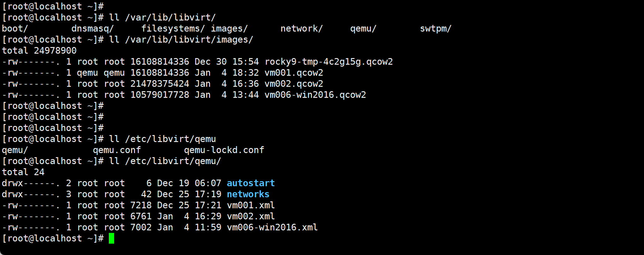Click the vm002.xml file name
The width and height of the screenshot is (644, 255).
click(x=251, y=216)
